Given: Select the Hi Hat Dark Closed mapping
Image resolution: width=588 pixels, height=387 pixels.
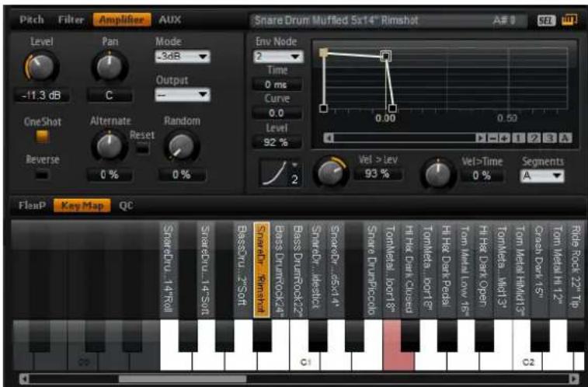Looking at the screenshot, I should tap(409, 270).
